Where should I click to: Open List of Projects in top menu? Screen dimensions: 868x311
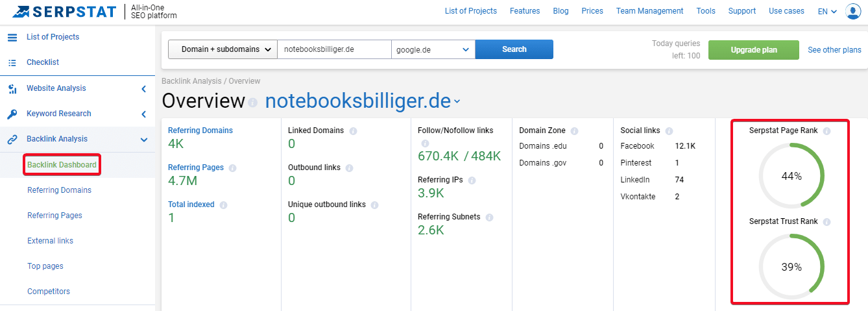[x=471, y=11]
